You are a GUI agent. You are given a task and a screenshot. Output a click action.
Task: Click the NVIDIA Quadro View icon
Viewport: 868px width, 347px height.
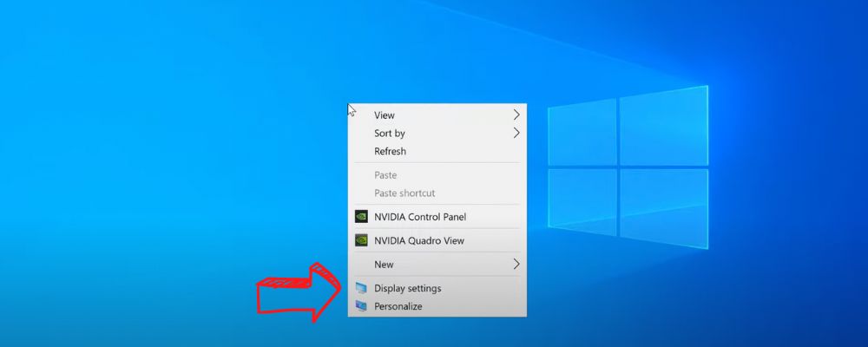[x=361, y=241]
